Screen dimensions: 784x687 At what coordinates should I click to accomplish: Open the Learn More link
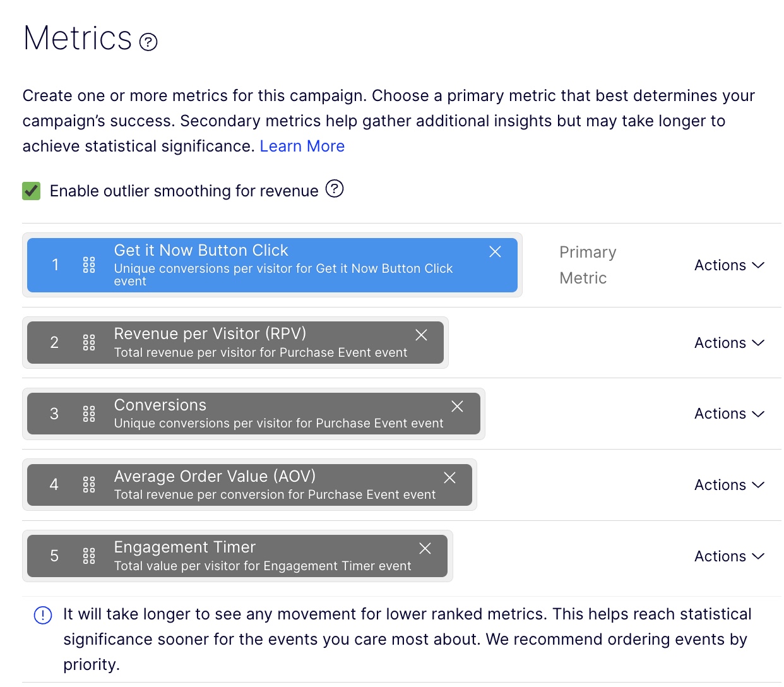pyautogui.click(x=302, y=146)
